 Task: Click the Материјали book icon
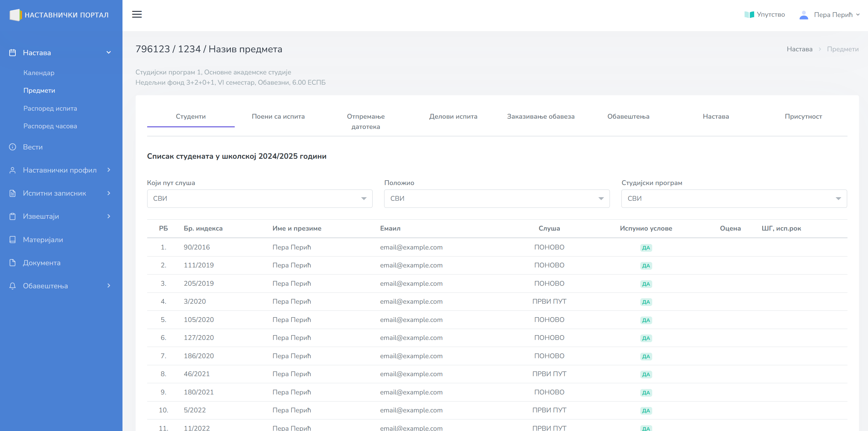tap(13, 240)
